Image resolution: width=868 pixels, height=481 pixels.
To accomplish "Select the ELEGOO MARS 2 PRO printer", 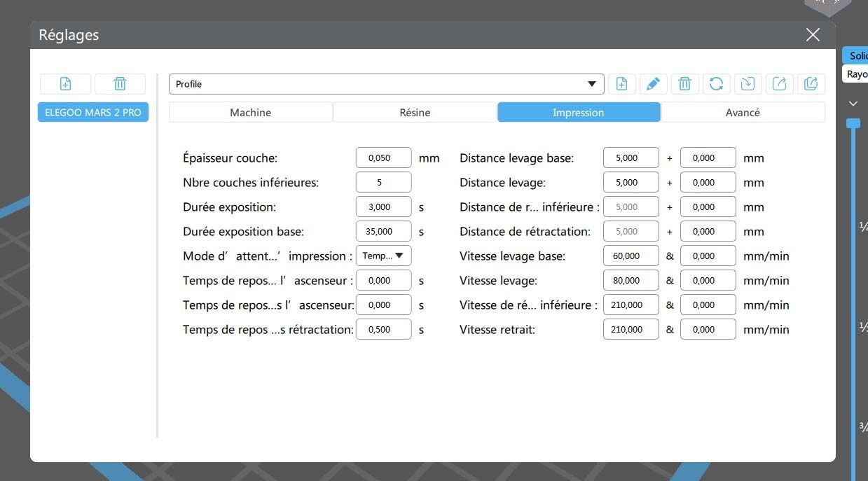I will click(x=92, y=112).
